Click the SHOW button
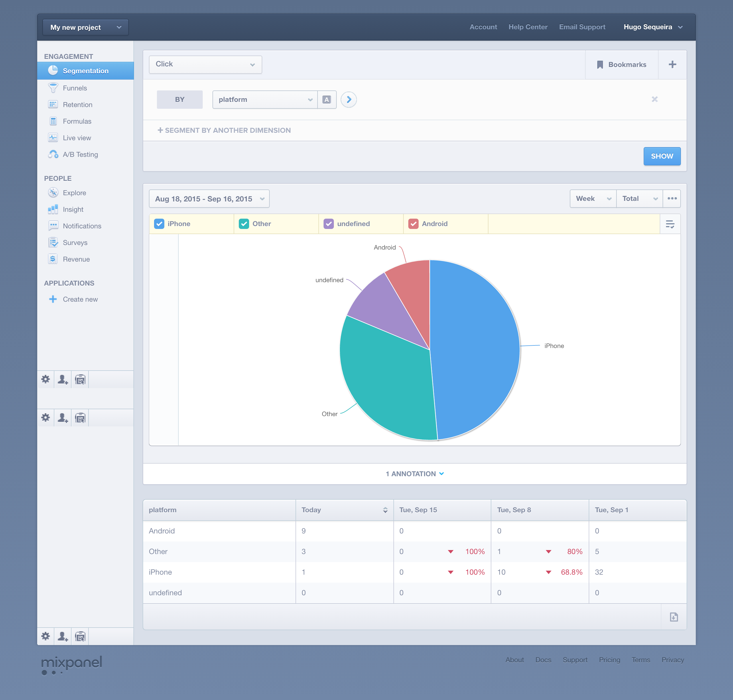 click(662, 156)
